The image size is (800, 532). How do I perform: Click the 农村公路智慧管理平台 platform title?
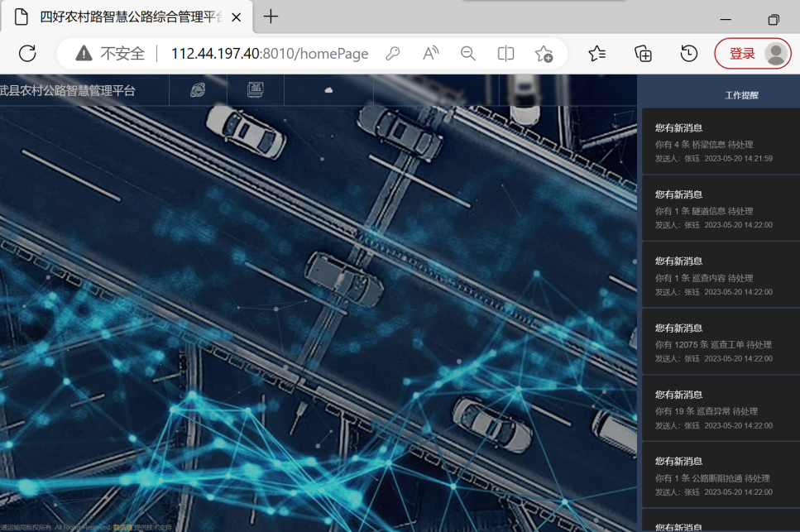[x=67, y=90]
